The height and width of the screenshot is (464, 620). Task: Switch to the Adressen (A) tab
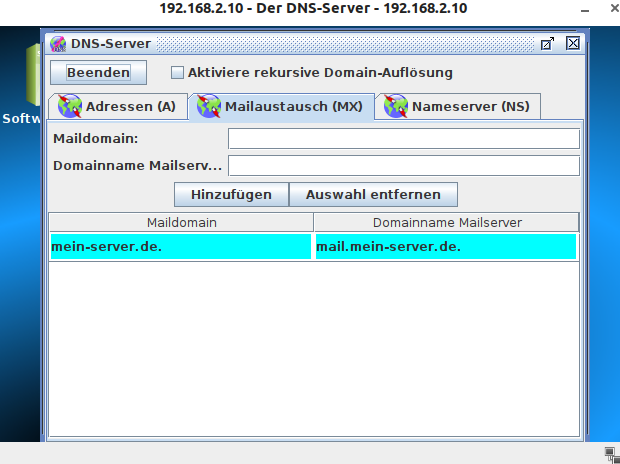click(118, 106)
